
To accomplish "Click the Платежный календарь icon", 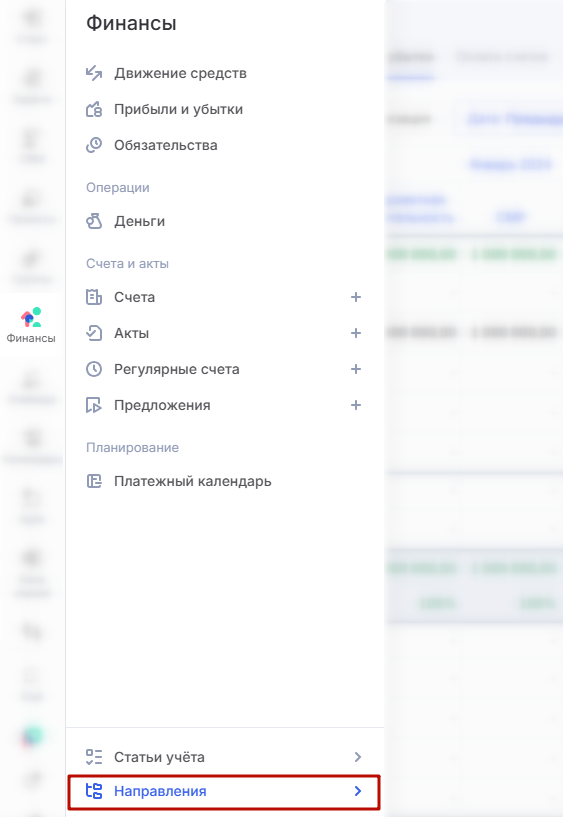I will tap(94, 481).
